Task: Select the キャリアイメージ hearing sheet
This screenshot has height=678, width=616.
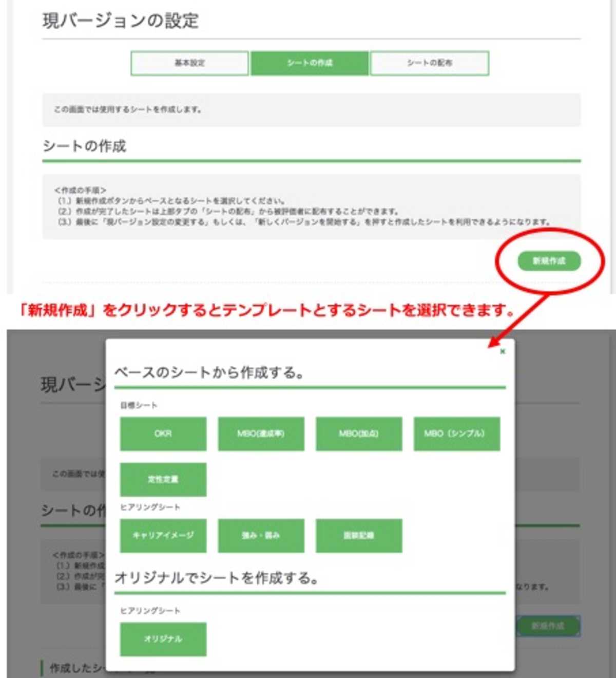Action: (x=163, y=536)
